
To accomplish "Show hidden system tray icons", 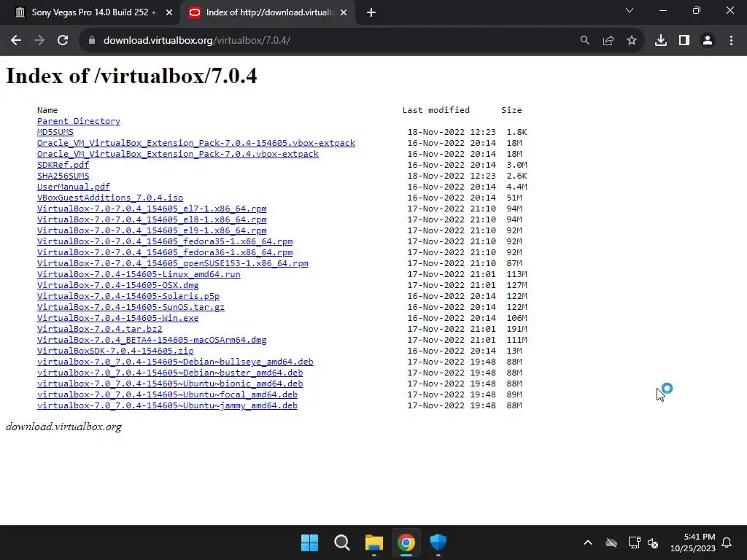I will tap(588, 542).
